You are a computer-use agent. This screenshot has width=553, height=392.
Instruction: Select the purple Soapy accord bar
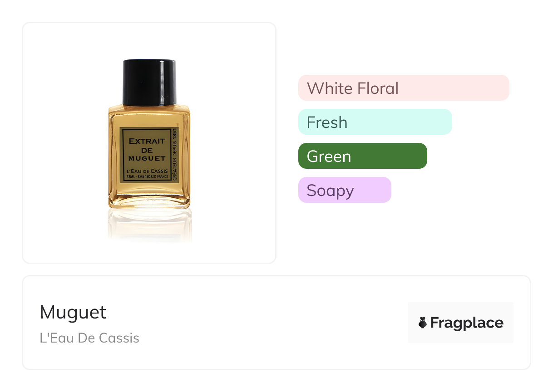click(x=344, y=190)
